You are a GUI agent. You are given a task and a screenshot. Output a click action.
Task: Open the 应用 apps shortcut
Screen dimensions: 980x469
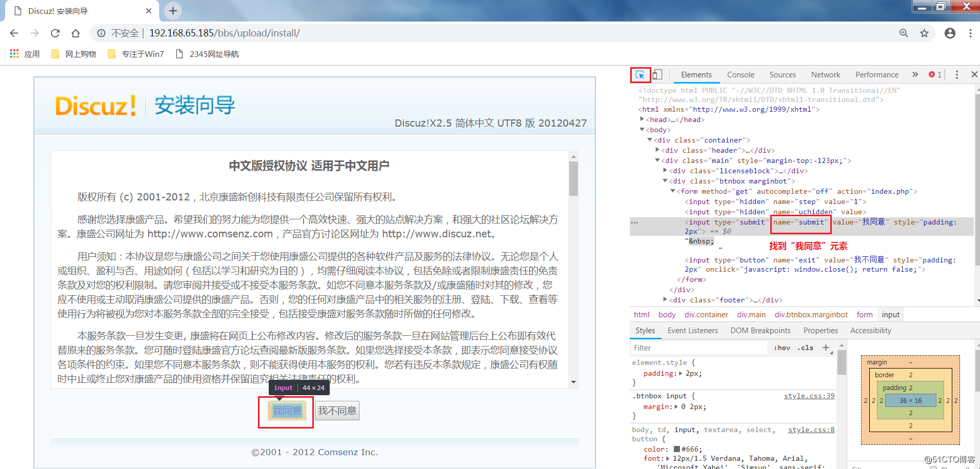25,54
